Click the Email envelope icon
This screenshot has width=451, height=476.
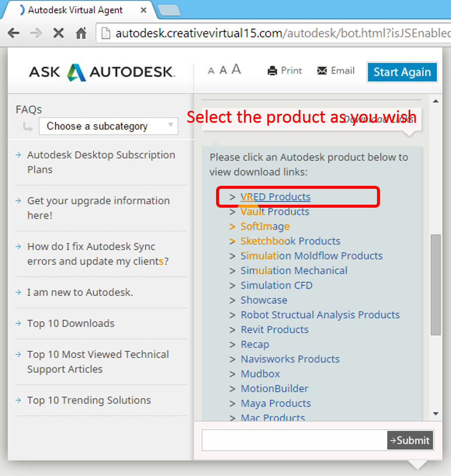coord(322,71)
